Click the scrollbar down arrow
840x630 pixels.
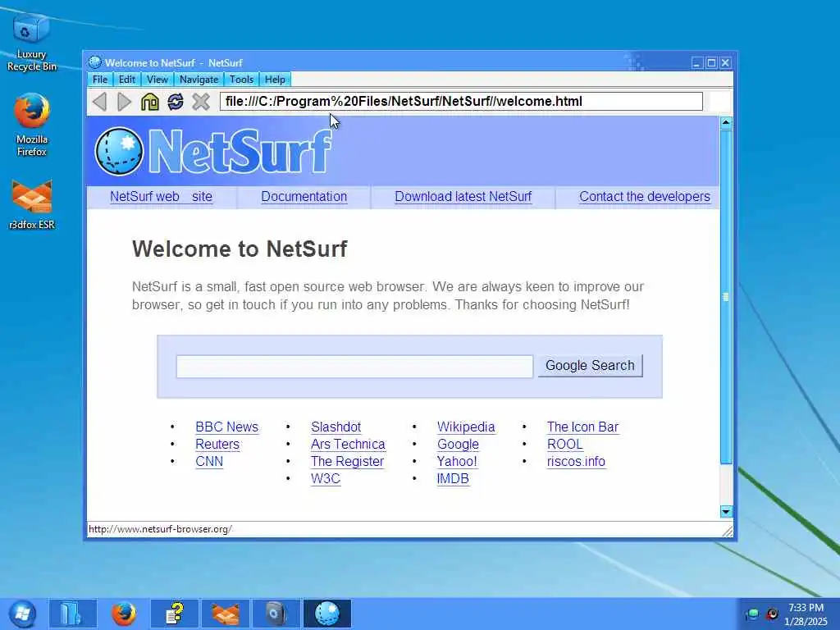[726, 512]
